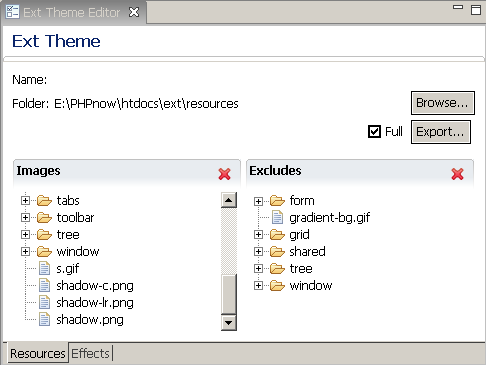This screenshot has height=365, width=486.
Task: Click the shadow-c.png file icon
Action: coord(45,285)
